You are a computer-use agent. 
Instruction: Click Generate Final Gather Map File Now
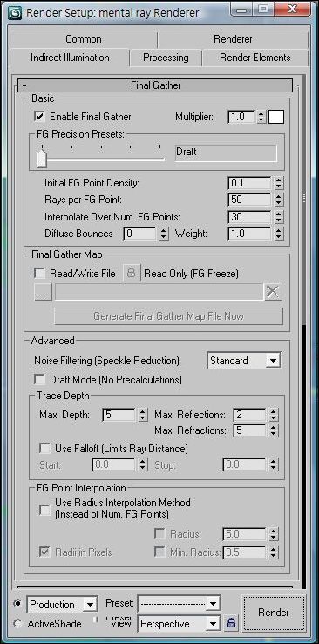pos(169,316)
